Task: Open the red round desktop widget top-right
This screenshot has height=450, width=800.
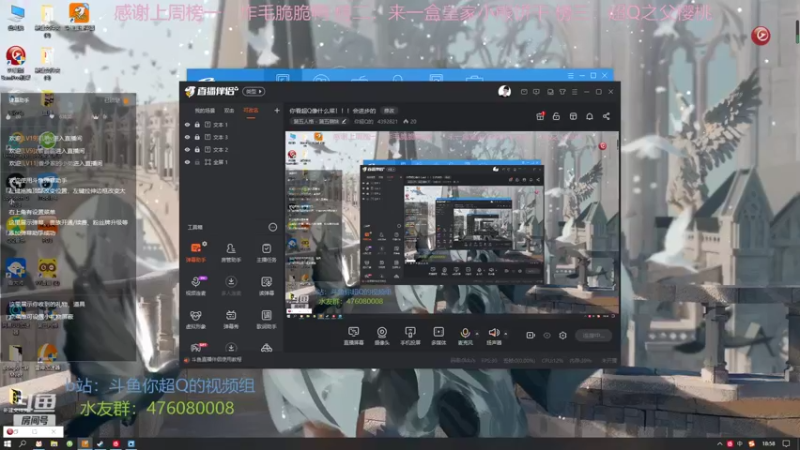Action: [x=760, y=35]
